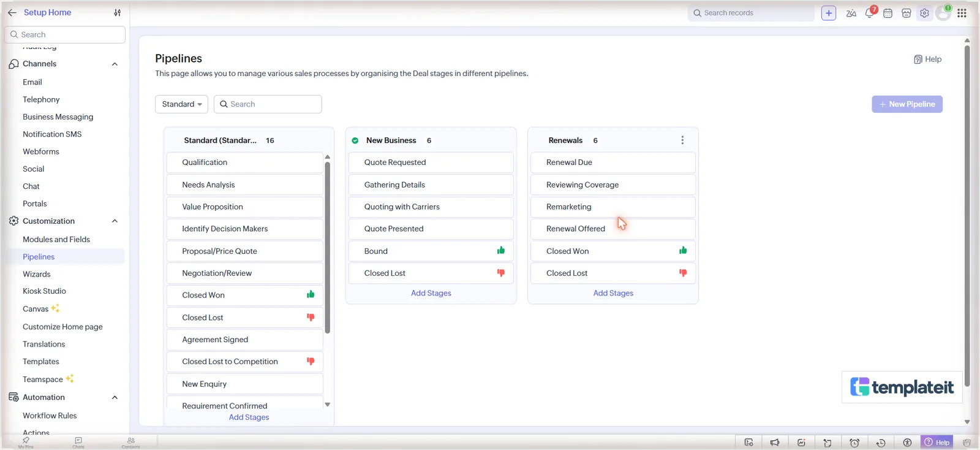This screenshot has width=980, height=450.
Task: Open the recent items history icon
Action: [x=881, y=443]
